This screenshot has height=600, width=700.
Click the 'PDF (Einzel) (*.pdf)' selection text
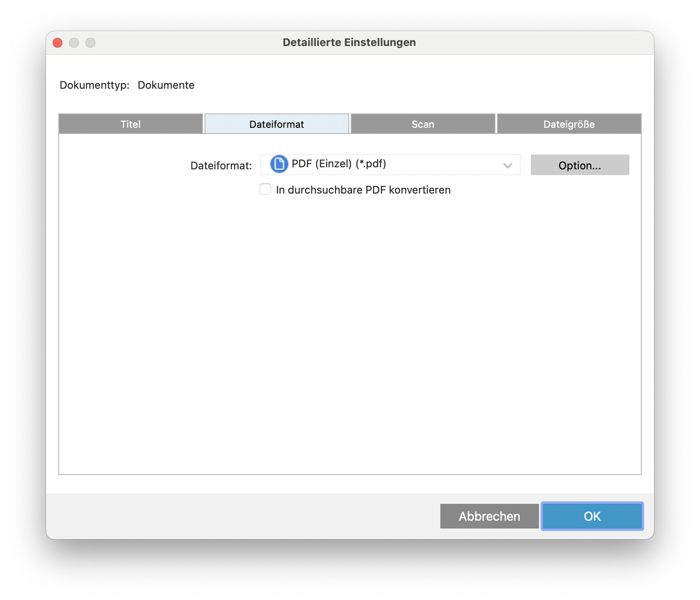[x=338, y=164]
